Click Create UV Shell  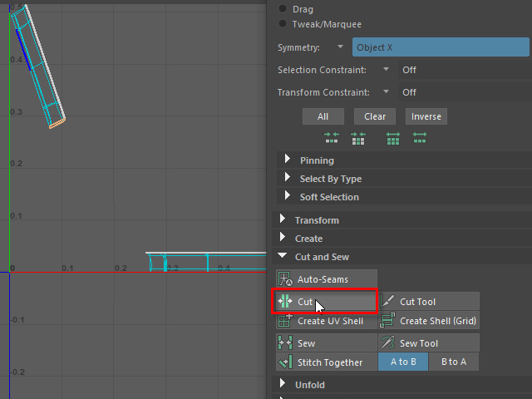coord(327,321)
